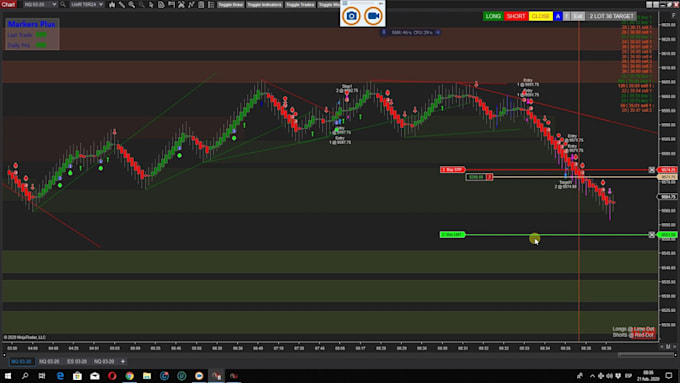
Task: Click the red Chart title tab
Action: point(8,4)
